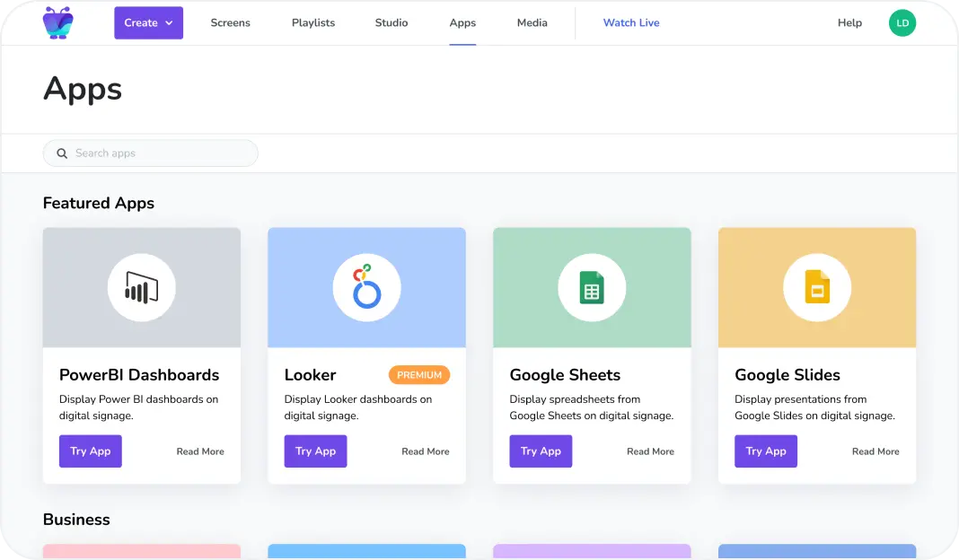Try the Looker app
The image size is (959, 560).
[315, 451]
